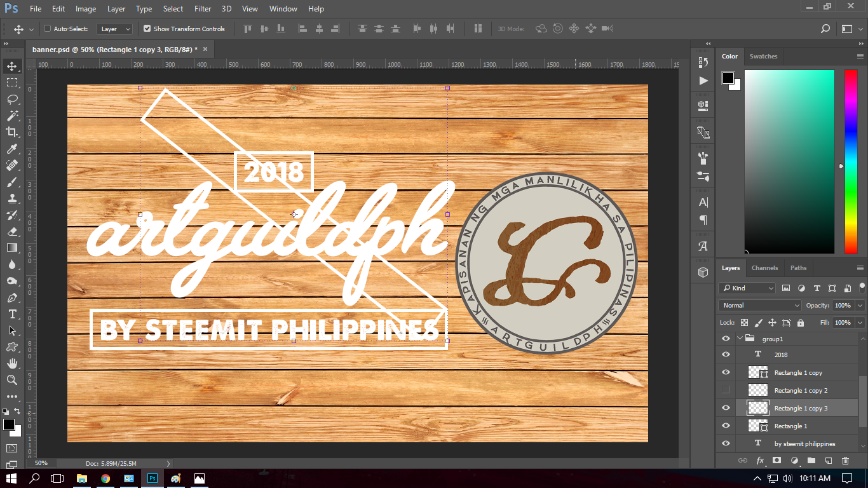Open the Character panel icon
868x488 pixels.
(x=703, y=202)
